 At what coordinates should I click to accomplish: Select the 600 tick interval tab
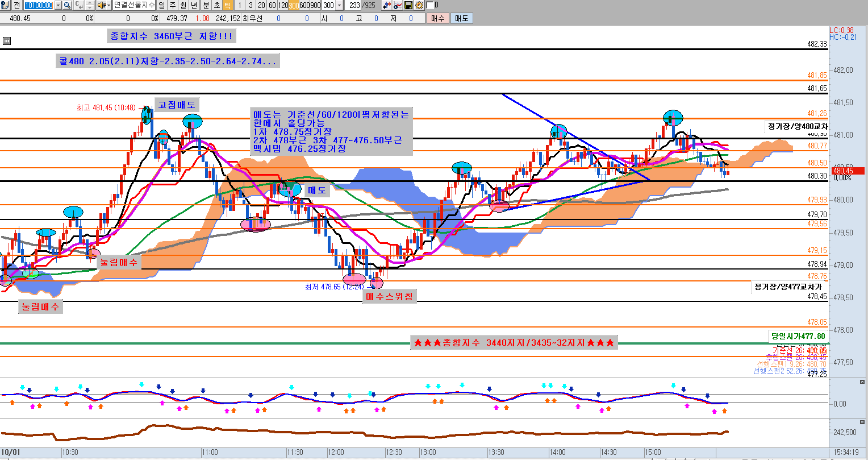(305, 5)
